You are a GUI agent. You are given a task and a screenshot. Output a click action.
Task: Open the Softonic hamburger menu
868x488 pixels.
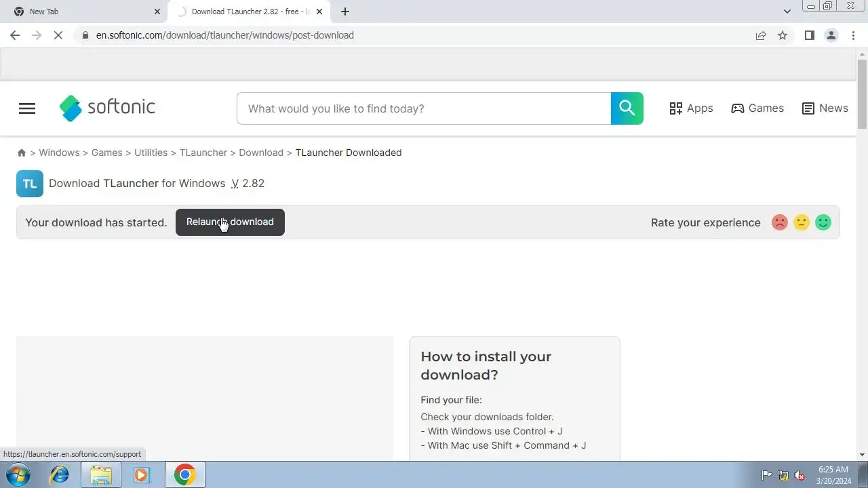(x=27, y=108)
